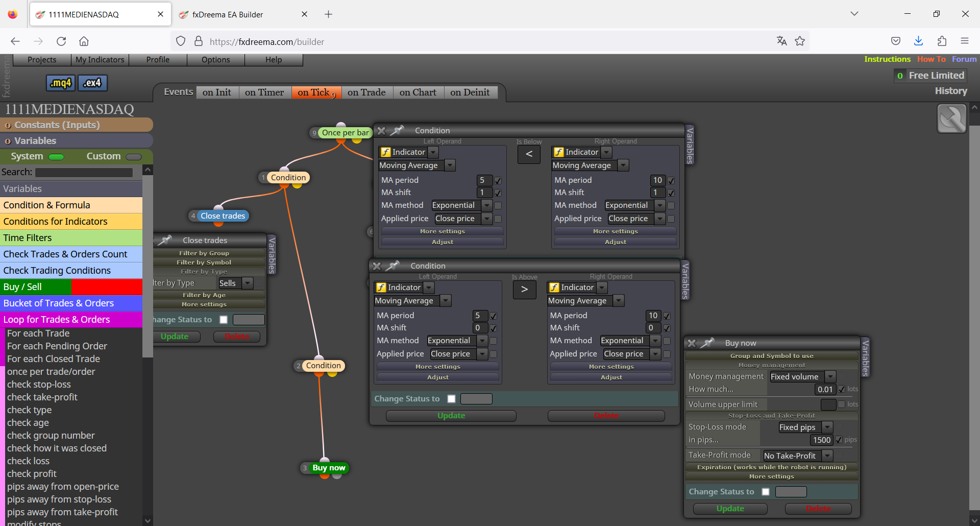Toggle Change Status to checkbox in Buy now
Viewport: 980px width, 526px height.
(766, 492)
